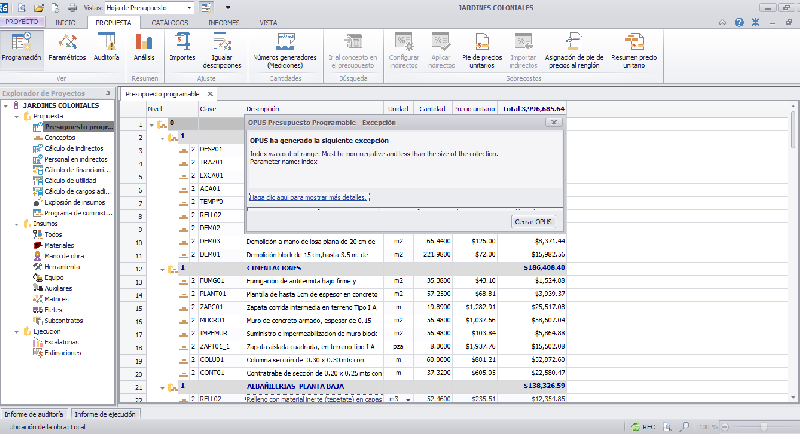The image size is (800, 434).
Task: Click the Paramétricos ribbon icon
Action: click(67, 47)
